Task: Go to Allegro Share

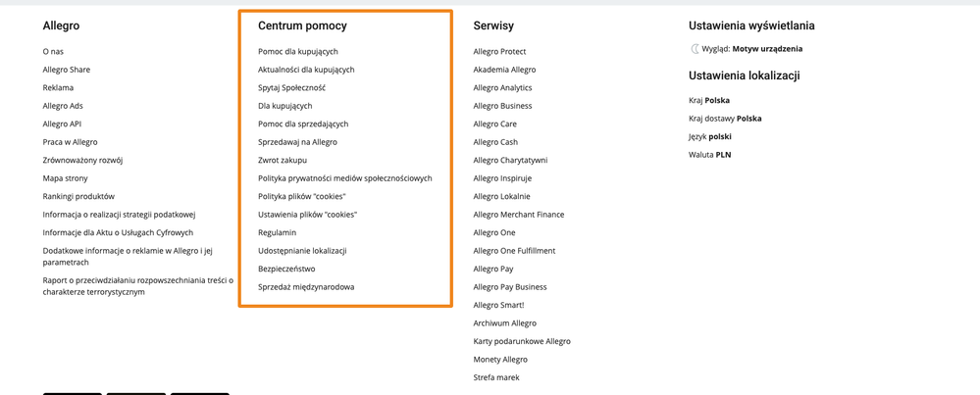Action: 67,70
